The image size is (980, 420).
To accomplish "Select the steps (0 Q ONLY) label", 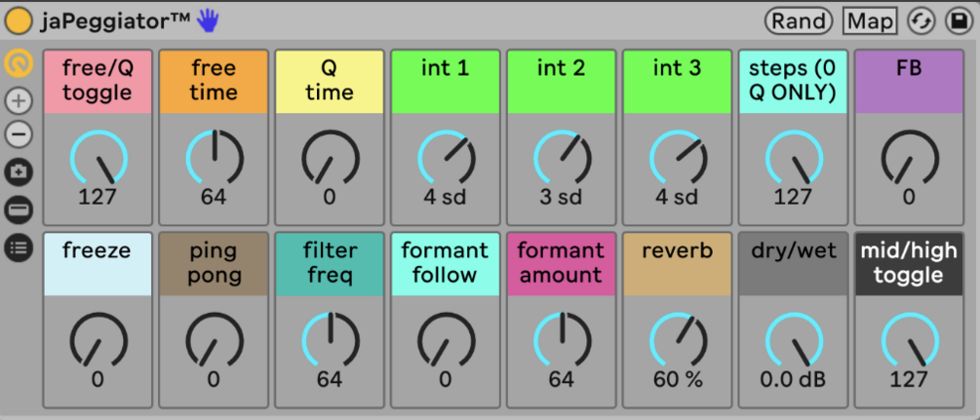I will (x=794, y=82).
